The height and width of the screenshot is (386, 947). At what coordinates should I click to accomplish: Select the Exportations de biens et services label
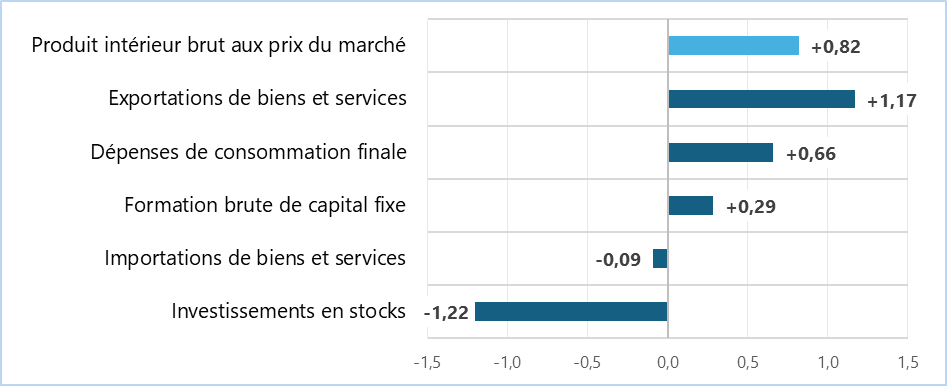coord(257,98)
